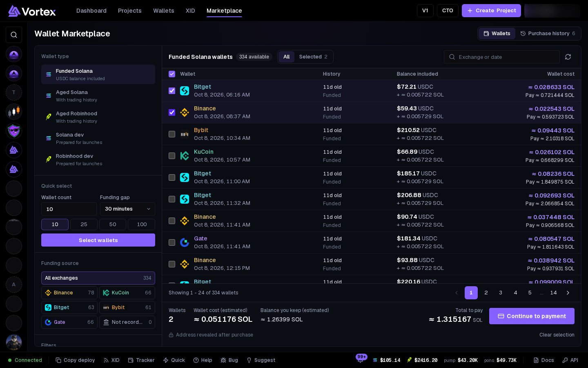Open XID feed in the bottom bar
The height and width of the screenshot is (368, 588).
point(111,360)
